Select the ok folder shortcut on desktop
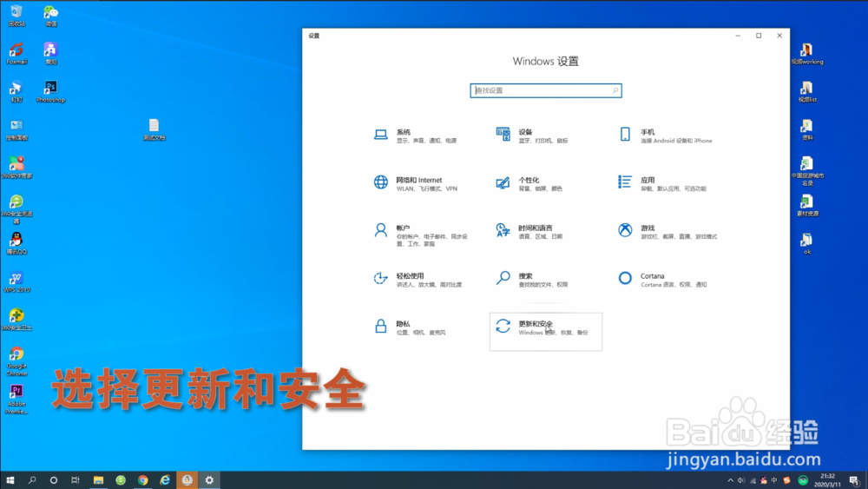This screenshot has width=868, height=489. (x=807, y=243)
